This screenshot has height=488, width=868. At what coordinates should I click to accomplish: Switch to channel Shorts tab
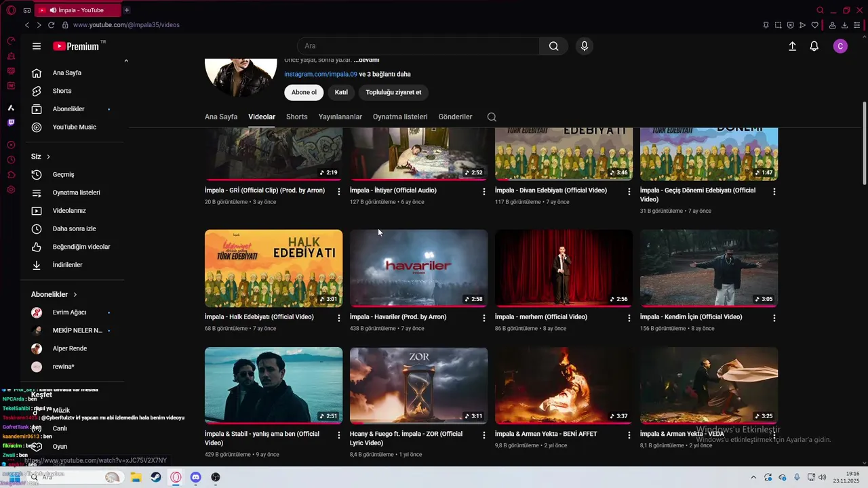pyautogui.click(x=297, y=117)
